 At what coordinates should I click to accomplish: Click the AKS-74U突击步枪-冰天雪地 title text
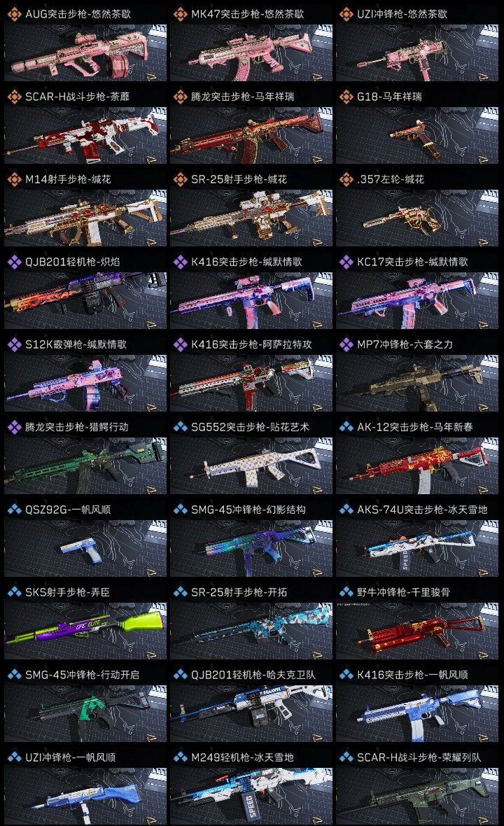pos(422,510)
